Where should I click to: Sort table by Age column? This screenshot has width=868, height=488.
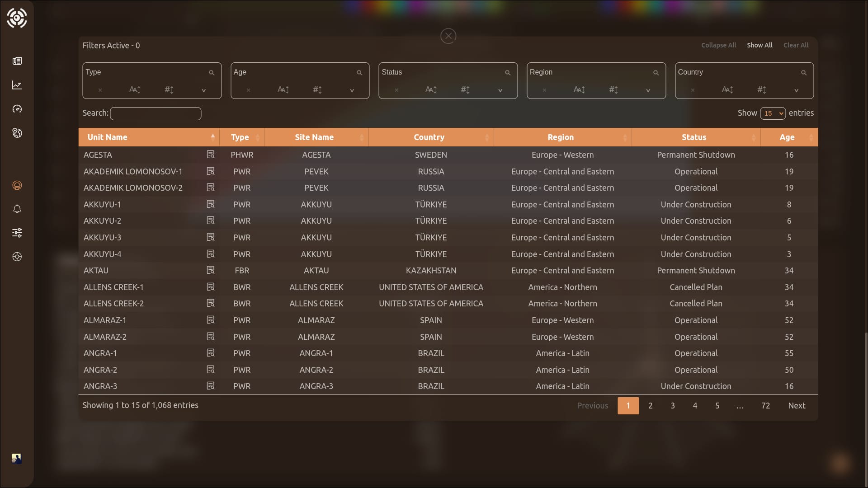coord(789,137)
